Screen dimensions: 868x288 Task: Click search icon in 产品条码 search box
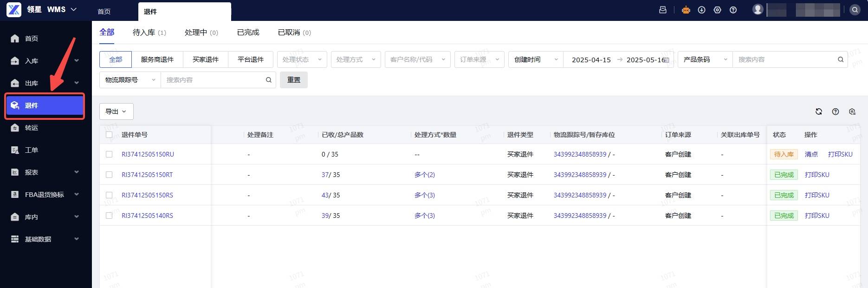[x=841, y=59]
